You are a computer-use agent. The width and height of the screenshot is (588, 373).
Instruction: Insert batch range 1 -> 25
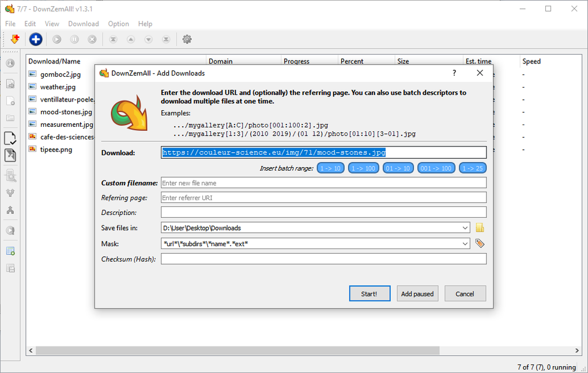[473, 168]
